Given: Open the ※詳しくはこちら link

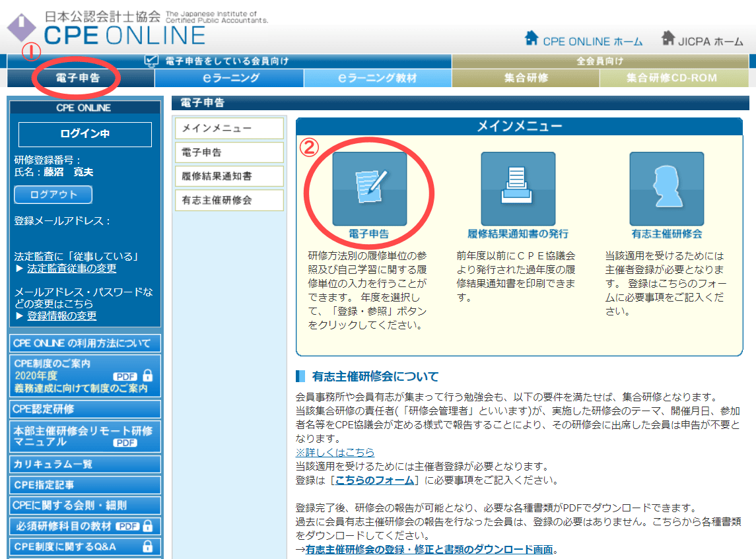Looking at the screenshot, I should point(335,453).
